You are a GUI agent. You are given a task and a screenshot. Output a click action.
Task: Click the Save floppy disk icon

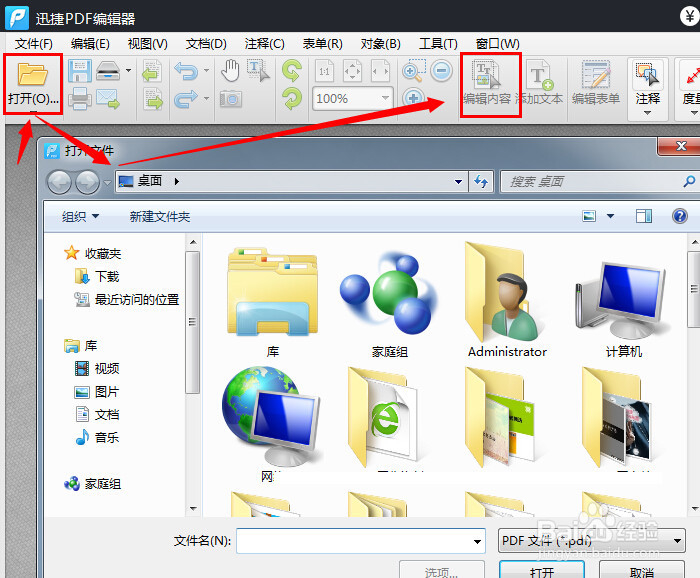point(80,71)
